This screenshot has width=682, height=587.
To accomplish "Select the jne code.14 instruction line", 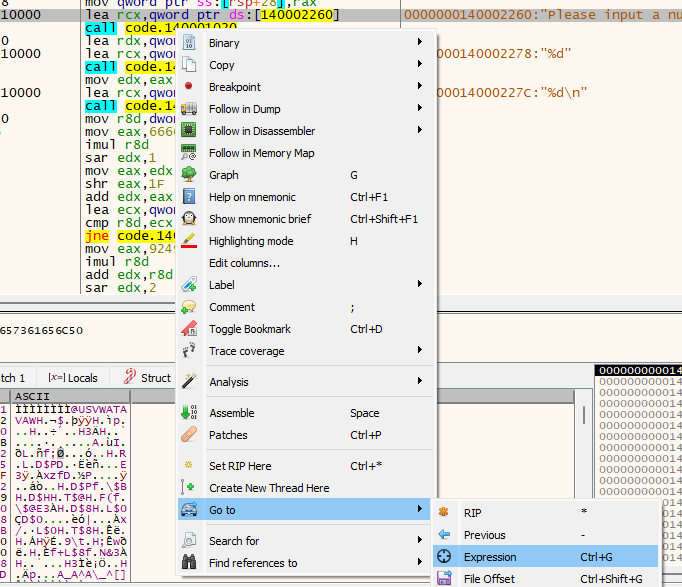I will click(x=130, y=236).
